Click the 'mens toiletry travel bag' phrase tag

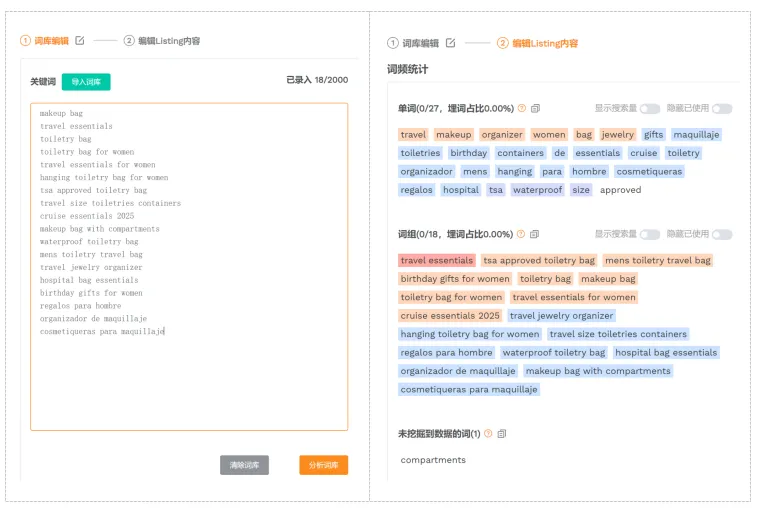658,261
